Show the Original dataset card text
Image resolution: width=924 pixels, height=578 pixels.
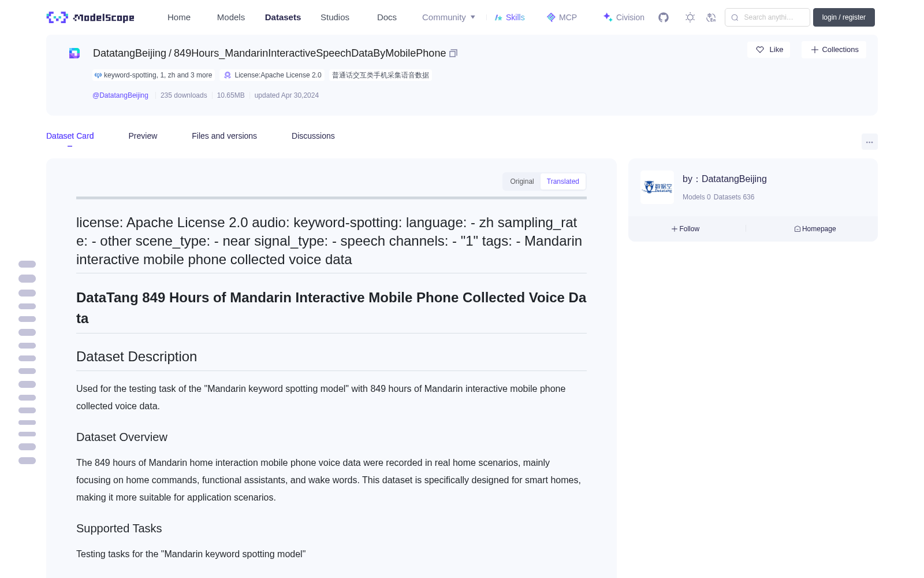pos(522,181)
